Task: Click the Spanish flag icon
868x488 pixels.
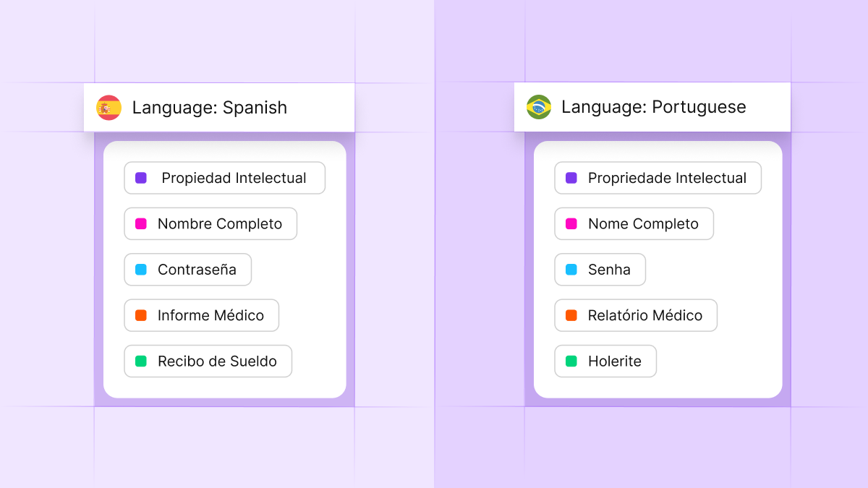Action: (x=109, y=107)
